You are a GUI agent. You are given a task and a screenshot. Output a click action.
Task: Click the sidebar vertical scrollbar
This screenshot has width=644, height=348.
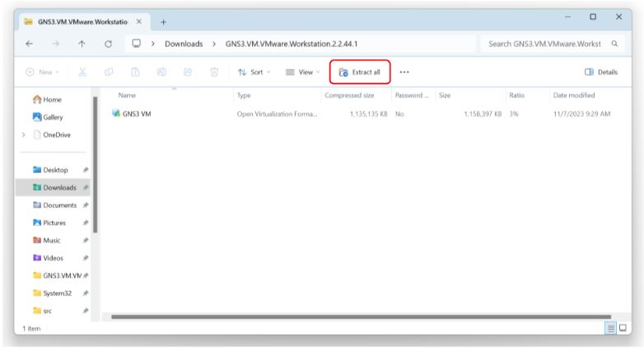pos(96,165)
